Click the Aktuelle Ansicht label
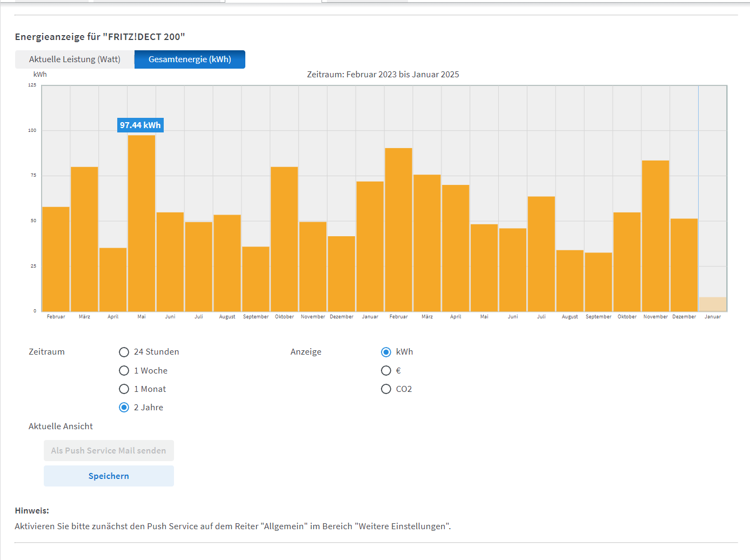The image size is (750, 560). [61, 426]
